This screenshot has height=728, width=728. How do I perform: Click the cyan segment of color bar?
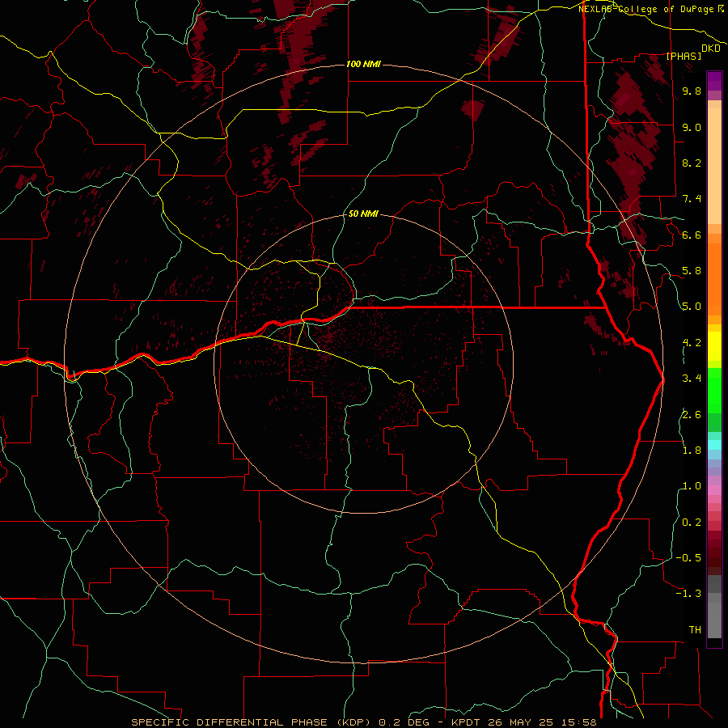tap(714, 444)
